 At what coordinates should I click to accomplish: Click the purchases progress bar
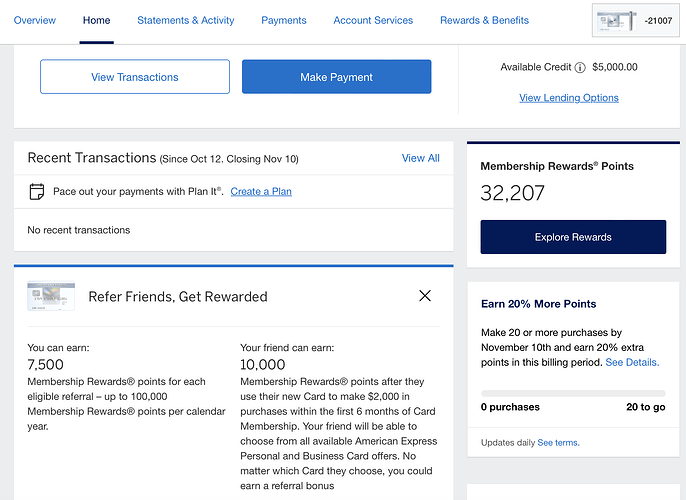pos(573,393)
